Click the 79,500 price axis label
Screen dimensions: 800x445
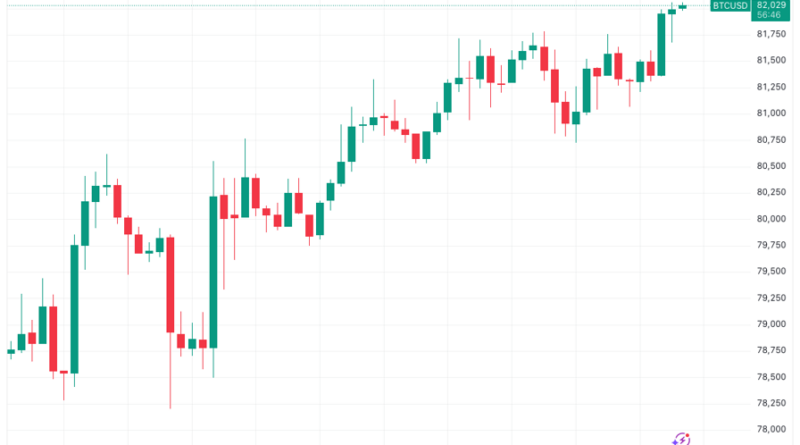tap(771, 271)
